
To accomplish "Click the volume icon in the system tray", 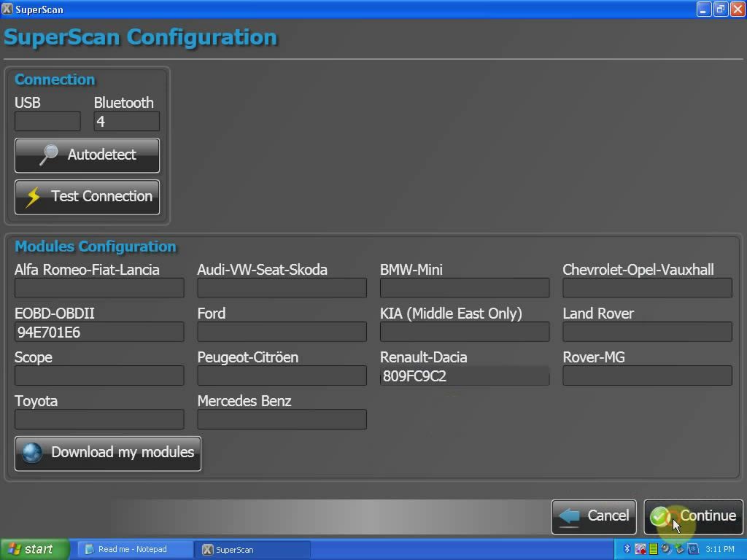I will 666,549.
